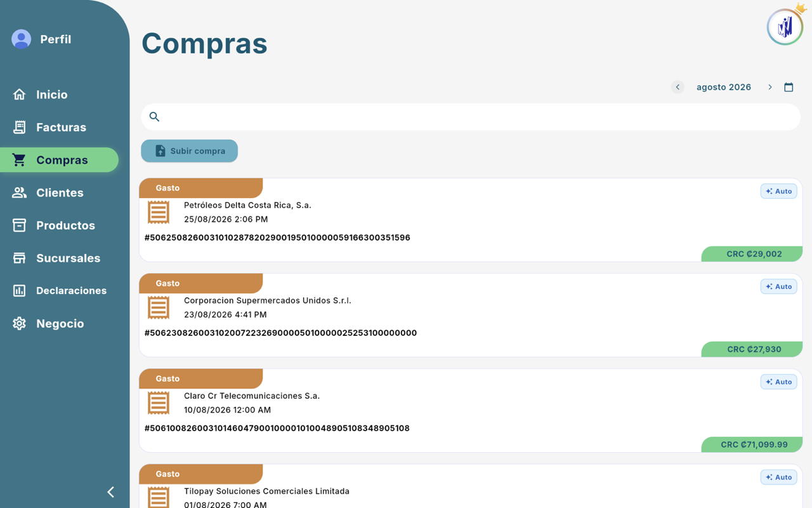Click the Negocio gear icon
Viewport: 812px width, 508px height.
coord(20,323)
